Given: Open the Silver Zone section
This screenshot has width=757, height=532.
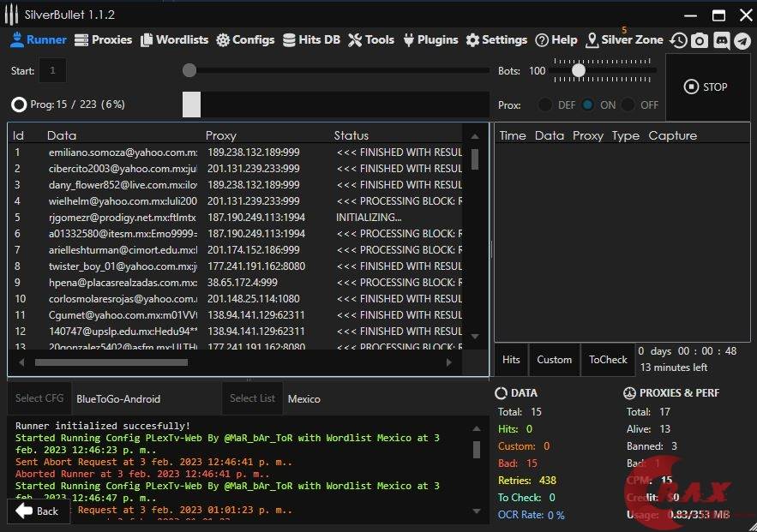Looking at the screenshot, I should tap(624, 39).
